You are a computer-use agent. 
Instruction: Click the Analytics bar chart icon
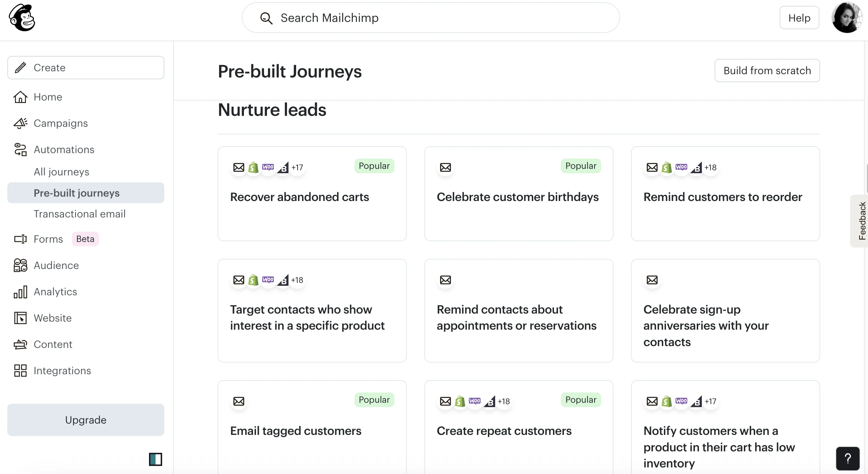(x=20, y=292)
